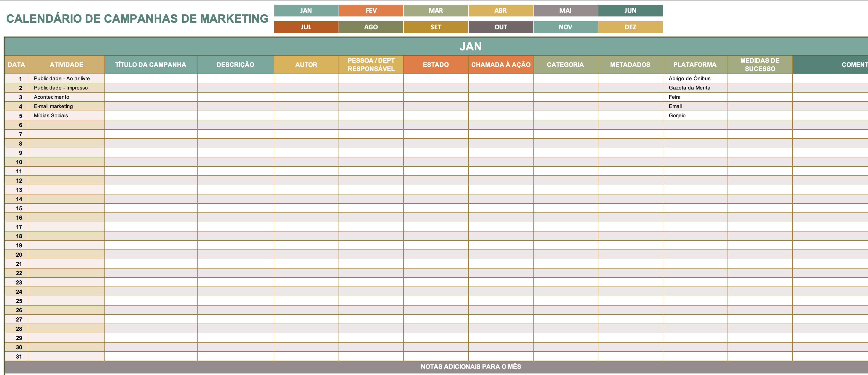Click the 'Gazeta da Menta' platform cell
868x375 pixels.
point(695,88)
